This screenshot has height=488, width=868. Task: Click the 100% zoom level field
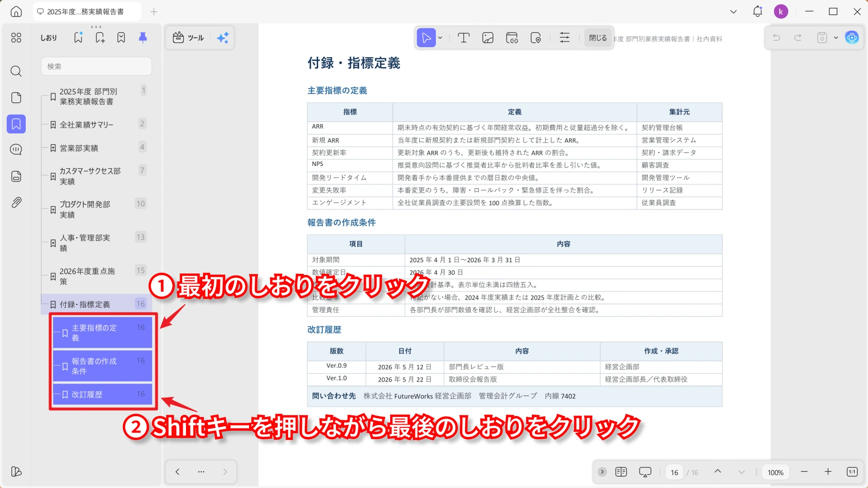(775, 472)
